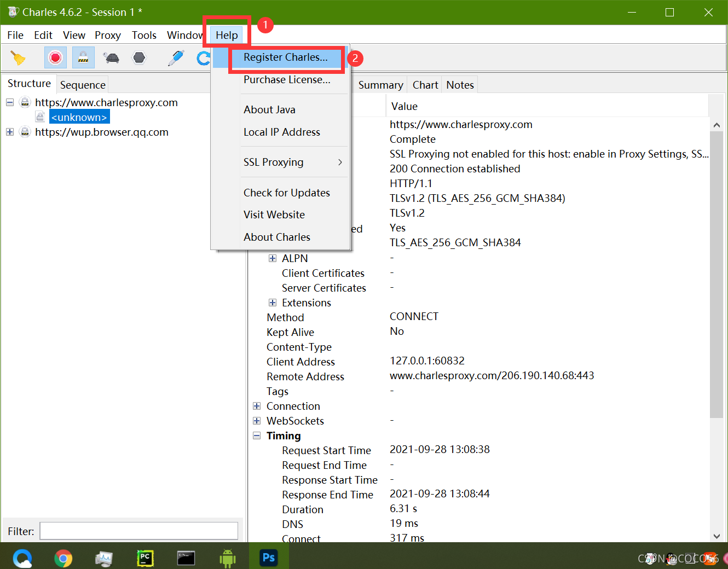The image size is (728, 569).
Task: Click inside the Filter input field
Action: coord(138,531)
